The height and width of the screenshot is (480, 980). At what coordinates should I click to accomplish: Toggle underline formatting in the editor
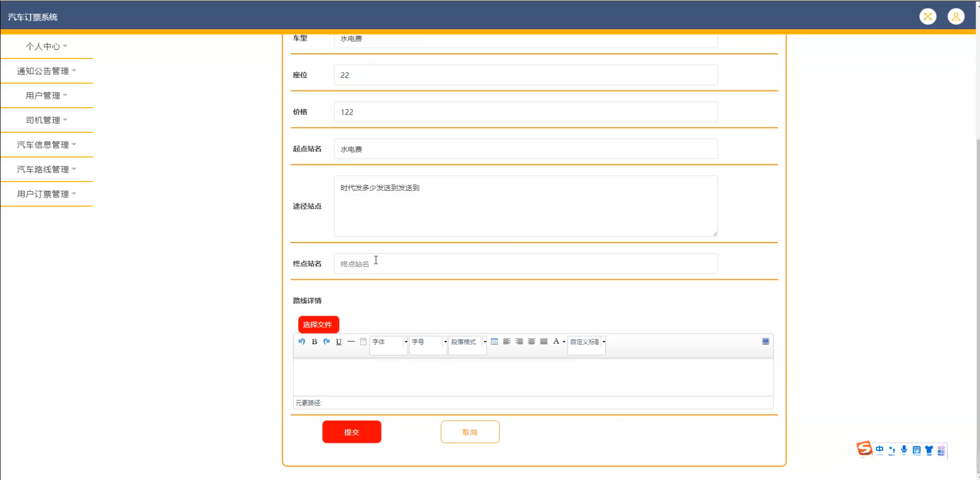tap(339, 341)
